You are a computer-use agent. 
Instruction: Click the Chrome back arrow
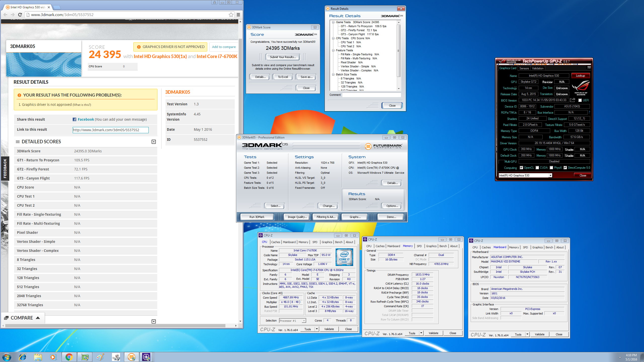pos(6,15)
